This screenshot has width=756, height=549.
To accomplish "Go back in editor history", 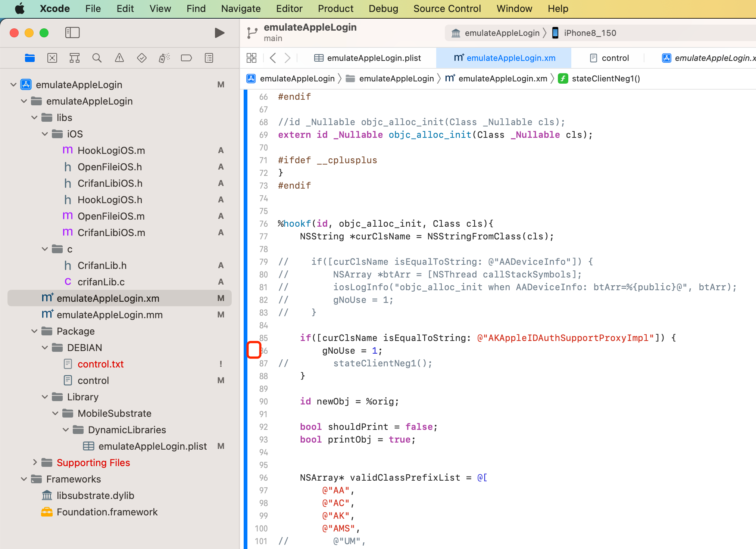I will (273, 58).
